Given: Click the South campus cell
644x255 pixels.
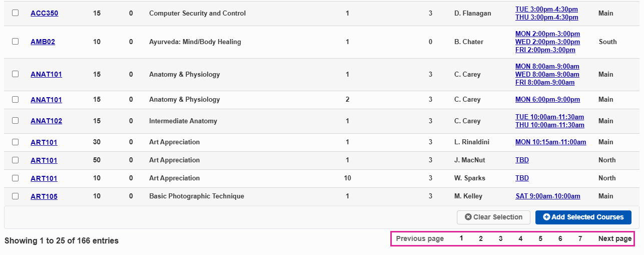Looking at the screenshot, I should click(607, 42).
